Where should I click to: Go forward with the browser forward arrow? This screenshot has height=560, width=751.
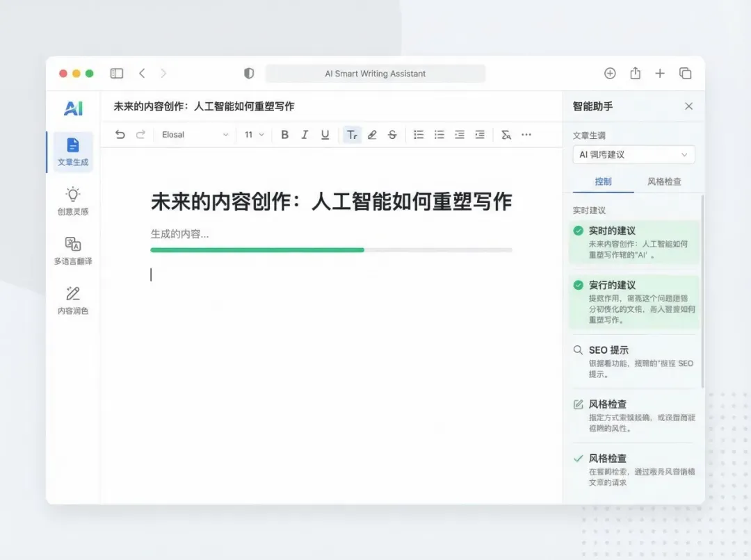pyautogui.click(x=163, y=73)
